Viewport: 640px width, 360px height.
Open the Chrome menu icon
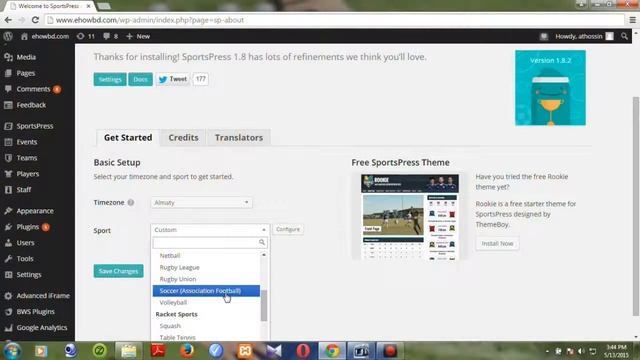coord(633,20)
